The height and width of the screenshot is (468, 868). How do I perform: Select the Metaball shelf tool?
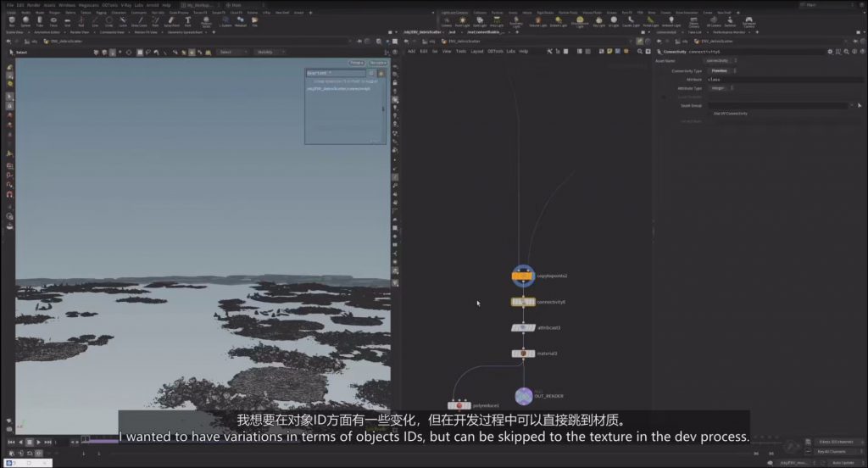[240, 21]
